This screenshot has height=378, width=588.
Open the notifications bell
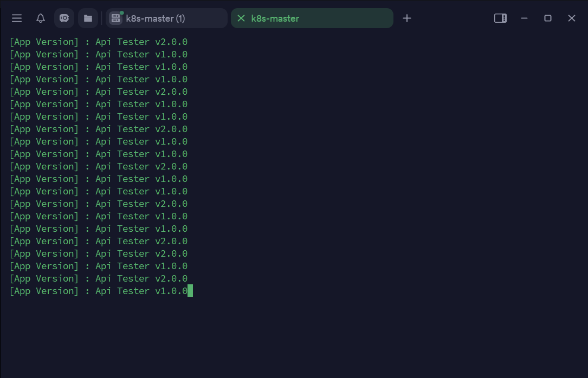41,18
